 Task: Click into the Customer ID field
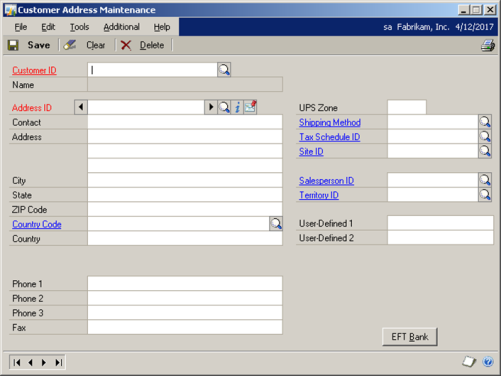click(152, 70)
